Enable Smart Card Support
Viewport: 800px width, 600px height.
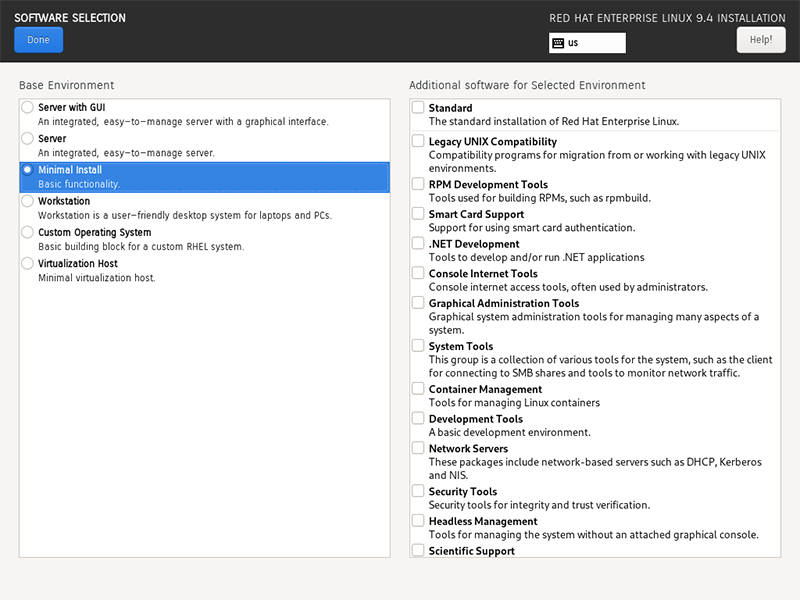click(x=418, y=213)
